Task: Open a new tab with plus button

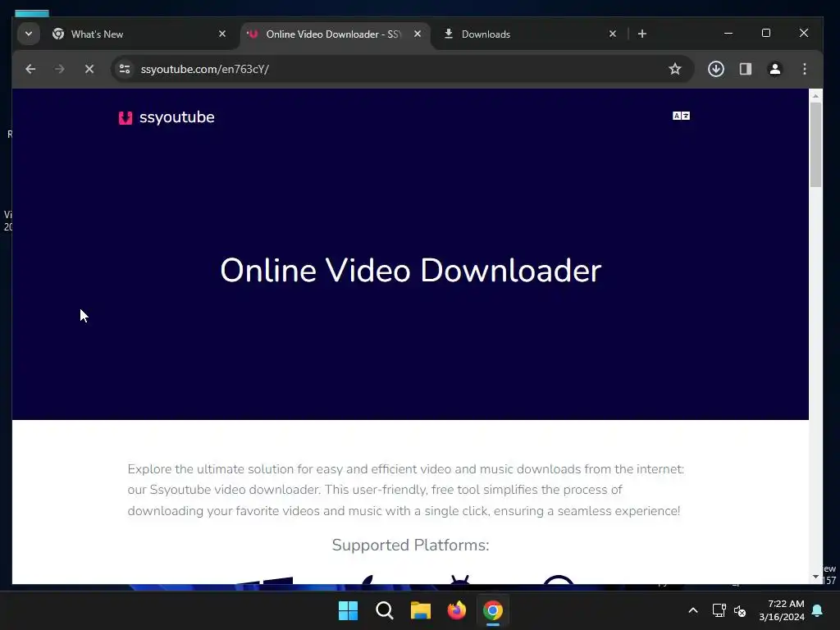Action: pos(642,34)
